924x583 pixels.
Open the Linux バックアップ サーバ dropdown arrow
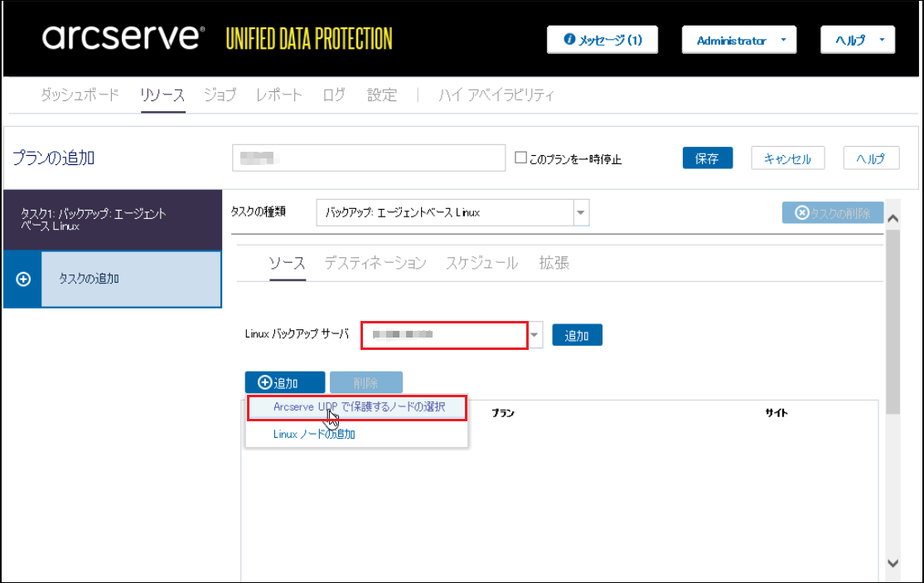pyautogui.click(x=535, y=335)
